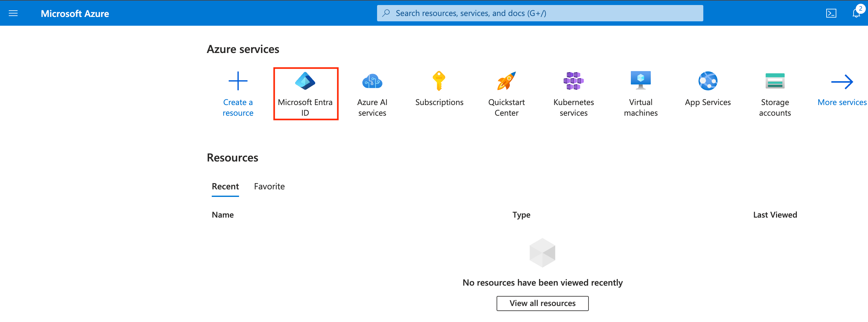Click the Storage accounts label
Image resolution: width=868 pixels, height=322 pixels.
click(775, 108)
